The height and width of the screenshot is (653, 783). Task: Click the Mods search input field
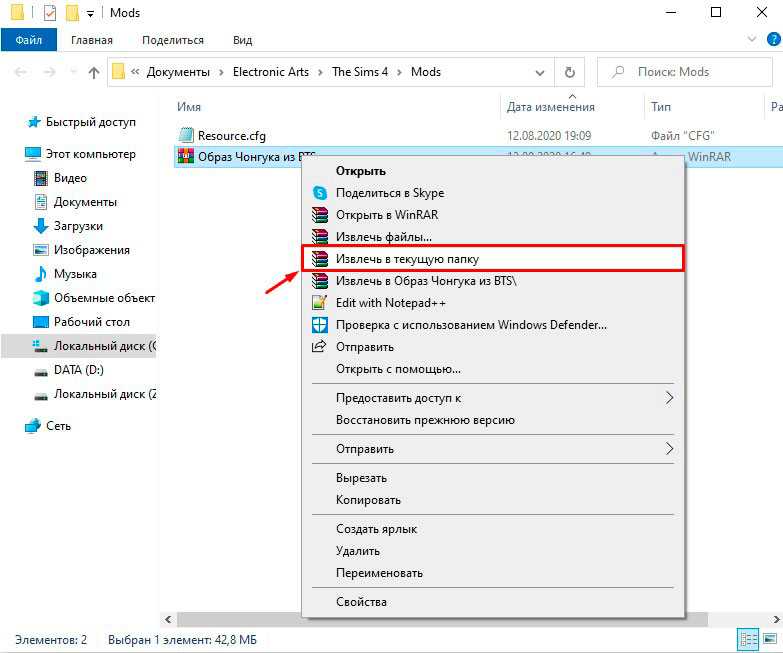(685, 72)
